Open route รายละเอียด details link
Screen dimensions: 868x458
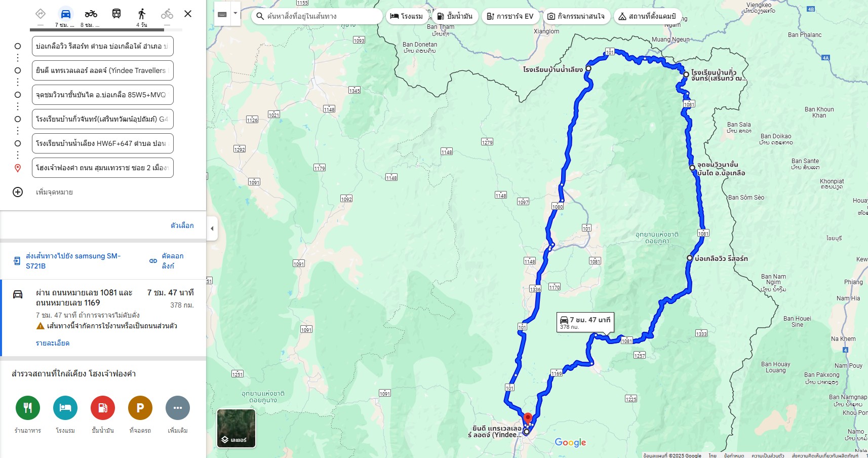53,343
